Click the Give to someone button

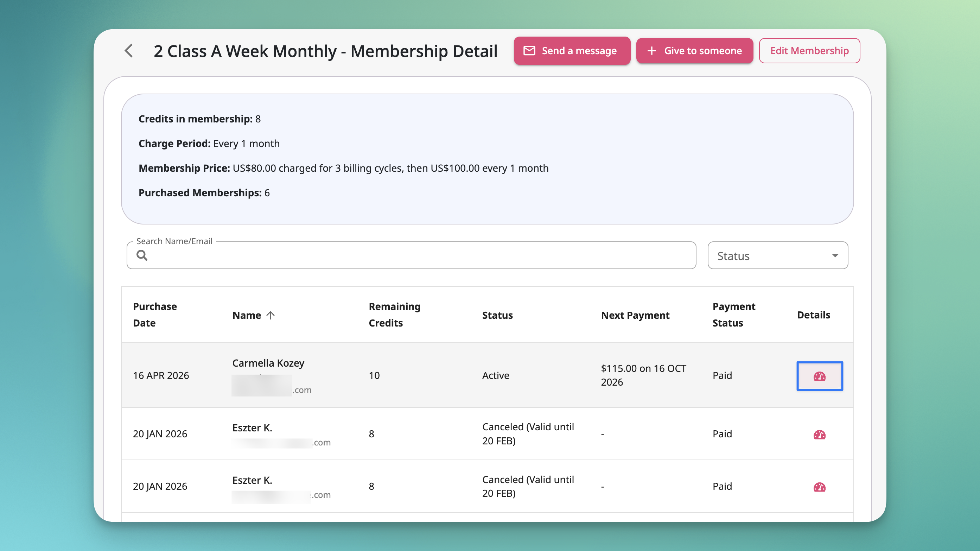tap(694, 51)
